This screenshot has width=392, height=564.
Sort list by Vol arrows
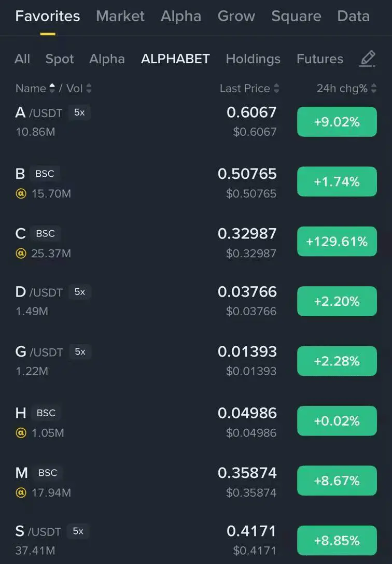(x=89, y=88)
